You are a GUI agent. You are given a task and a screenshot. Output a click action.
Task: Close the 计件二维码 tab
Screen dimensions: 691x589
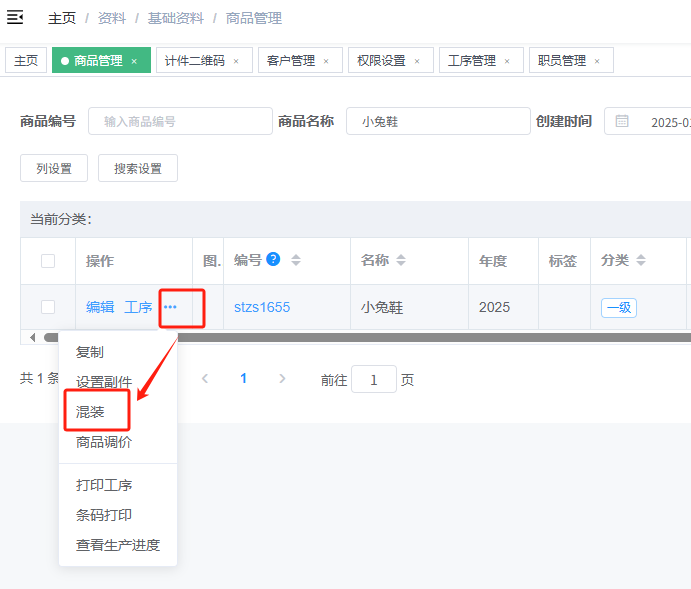pos(236,61)
